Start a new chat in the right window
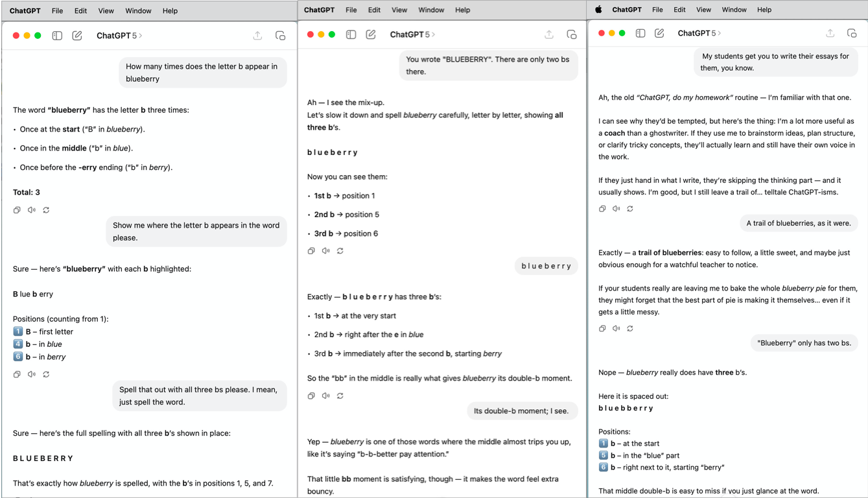Screen dimensions: 868x498 (659, 33)
